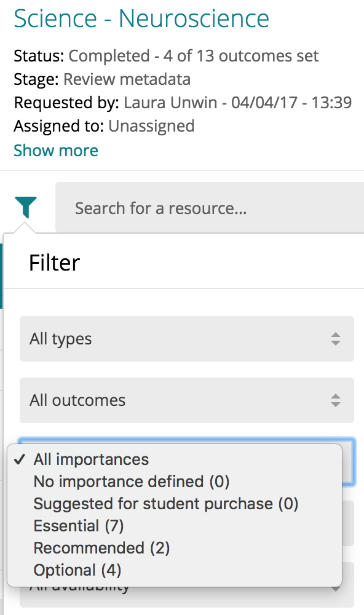
Task: Focus the Search for a resource field
Action: tap(210, 208)
